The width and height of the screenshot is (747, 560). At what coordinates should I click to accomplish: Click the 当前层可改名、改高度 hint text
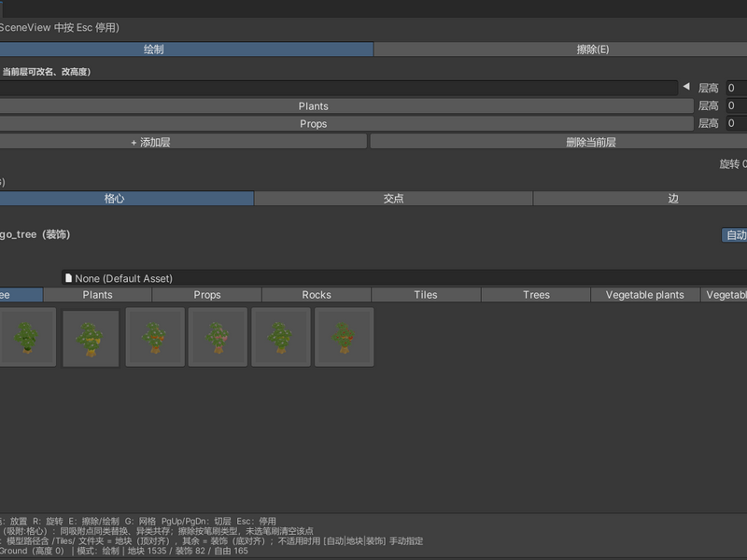pos(46,72)
